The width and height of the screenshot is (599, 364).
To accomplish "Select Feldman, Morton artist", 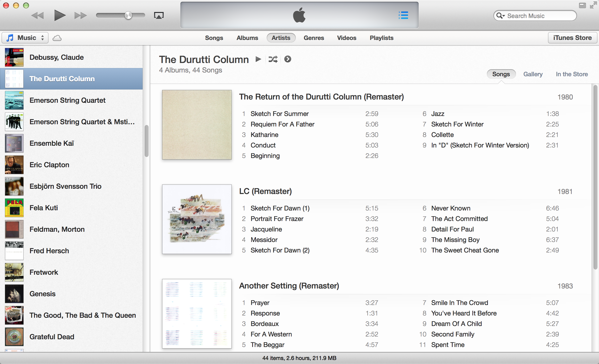I will coord(71,229).
